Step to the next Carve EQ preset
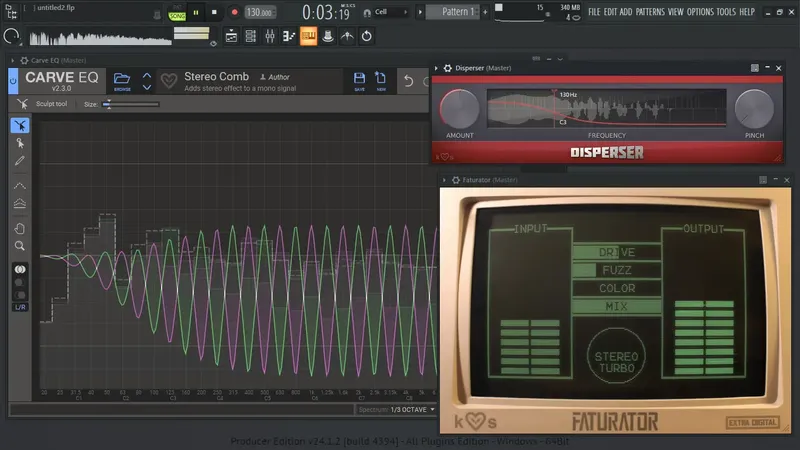The image size is (800, 450). point(147,87)
